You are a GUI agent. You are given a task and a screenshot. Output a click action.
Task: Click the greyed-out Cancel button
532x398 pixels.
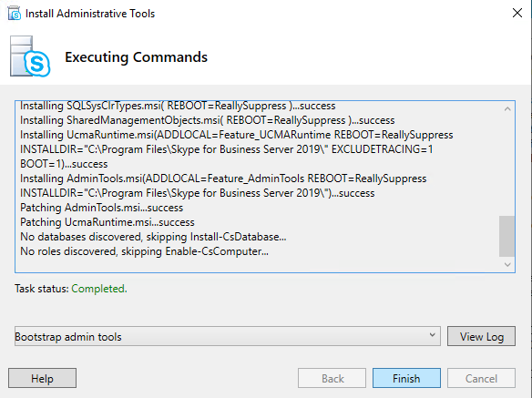481,378
